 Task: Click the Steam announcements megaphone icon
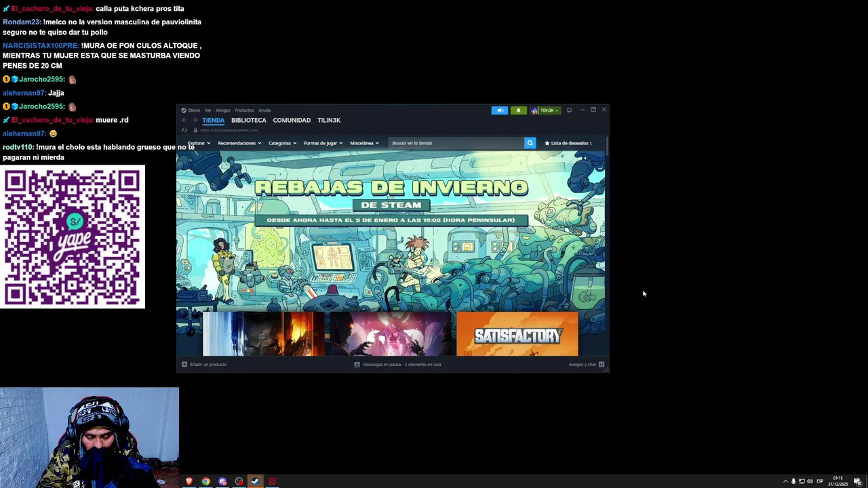click(x=499, y=110)
